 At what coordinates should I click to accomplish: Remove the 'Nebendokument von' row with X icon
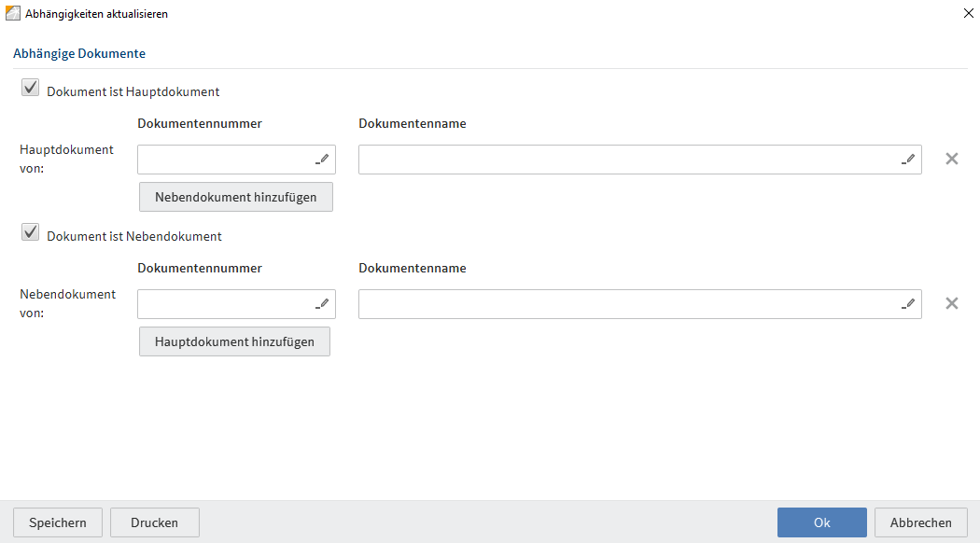(951, 303)
